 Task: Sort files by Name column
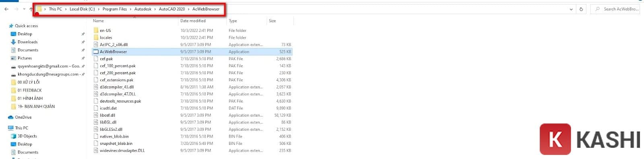98,21
